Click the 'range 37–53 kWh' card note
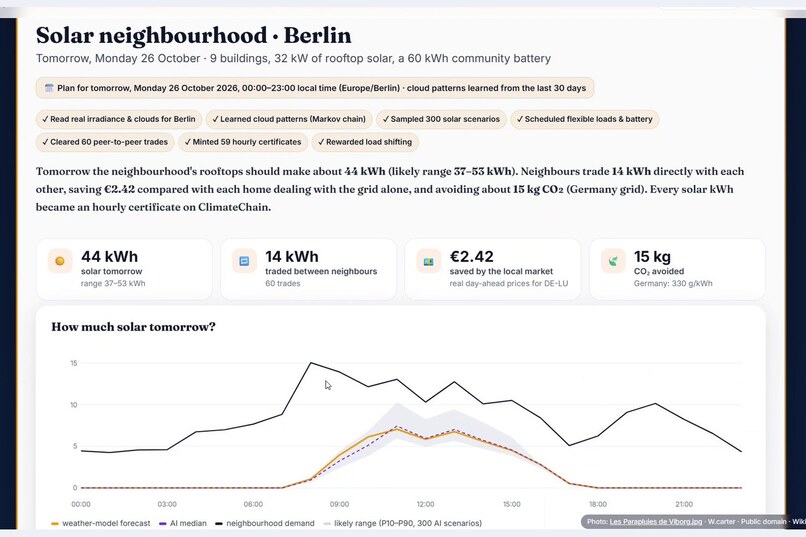Screen dimensions: 806x537 tap(113, 283)
